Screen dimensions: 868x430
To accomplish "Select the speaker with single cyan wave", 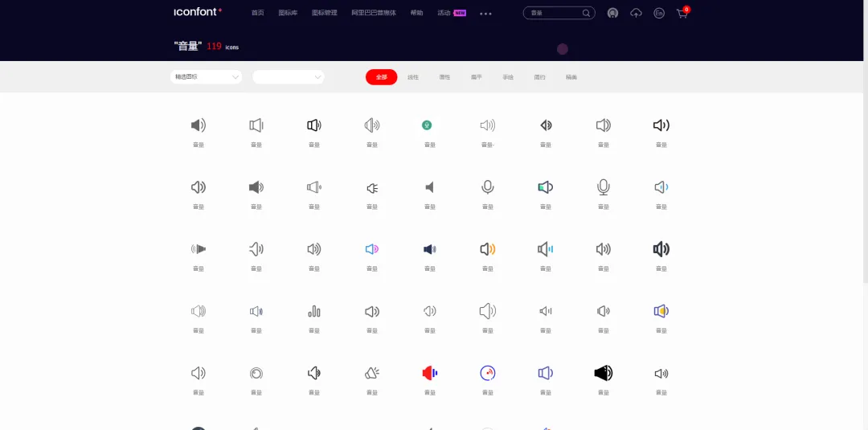I will (661, 187).
